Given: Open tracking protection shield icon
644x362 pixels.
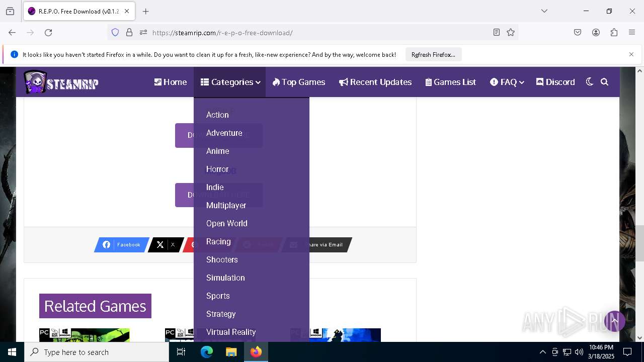Looking at the screenshot, I should click(115, 32).
